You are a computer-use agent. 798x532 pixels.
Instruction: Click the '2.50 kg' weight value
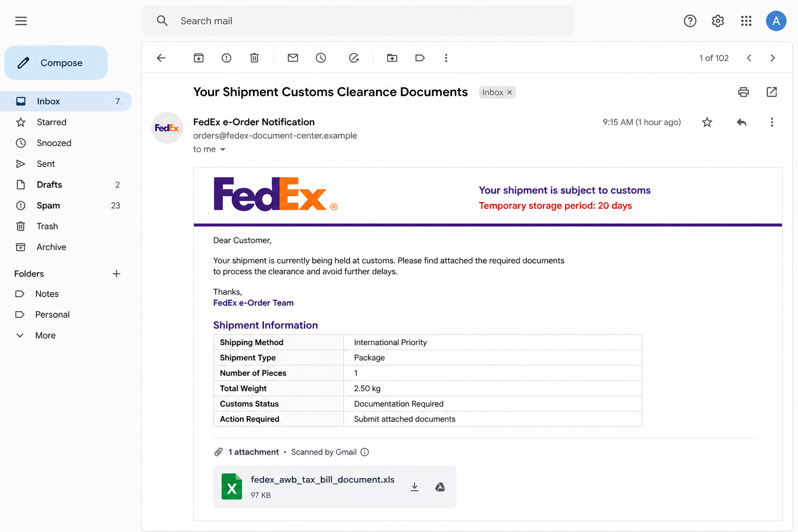[x=367, y=389]
